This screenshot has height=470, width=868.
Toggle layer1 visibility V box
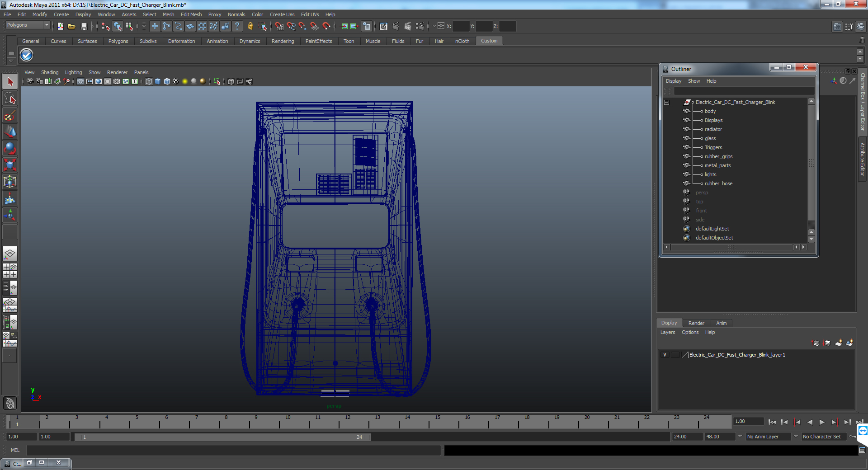tap(665, 355)
